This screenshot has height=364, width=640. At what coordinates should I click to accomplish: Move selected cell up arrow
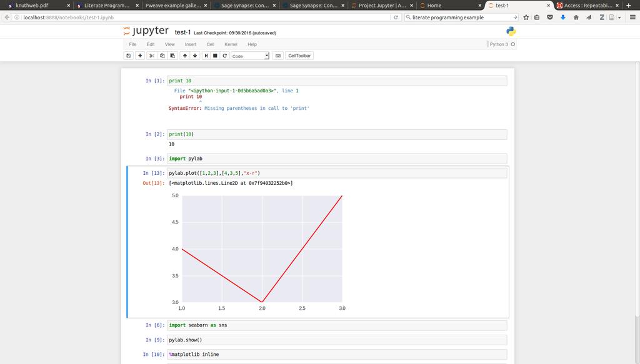pos(185,56)
